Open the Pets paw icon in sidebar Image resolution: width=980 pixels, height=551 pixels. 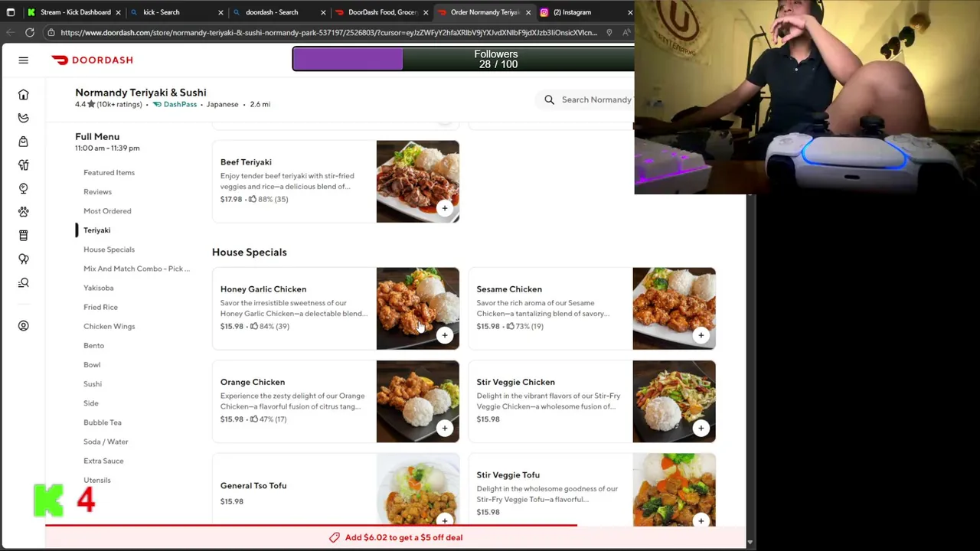click(23, 211)
